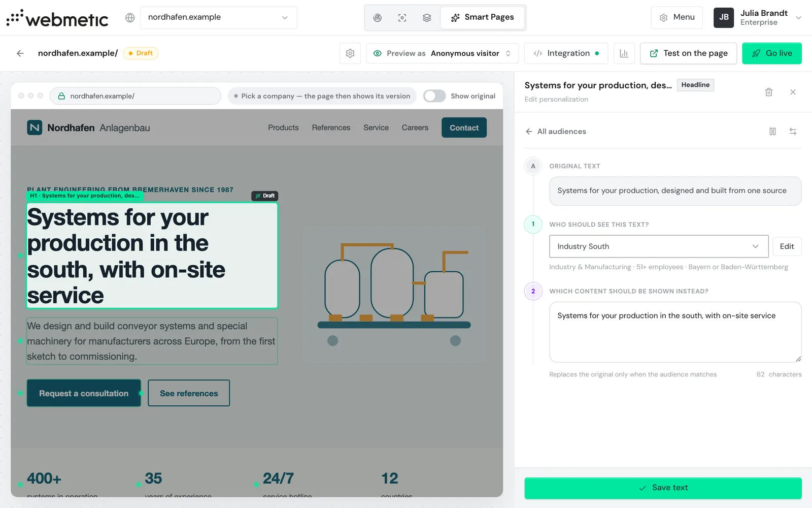
Task: Click the Contact button in preview
Action: (464, 128)
